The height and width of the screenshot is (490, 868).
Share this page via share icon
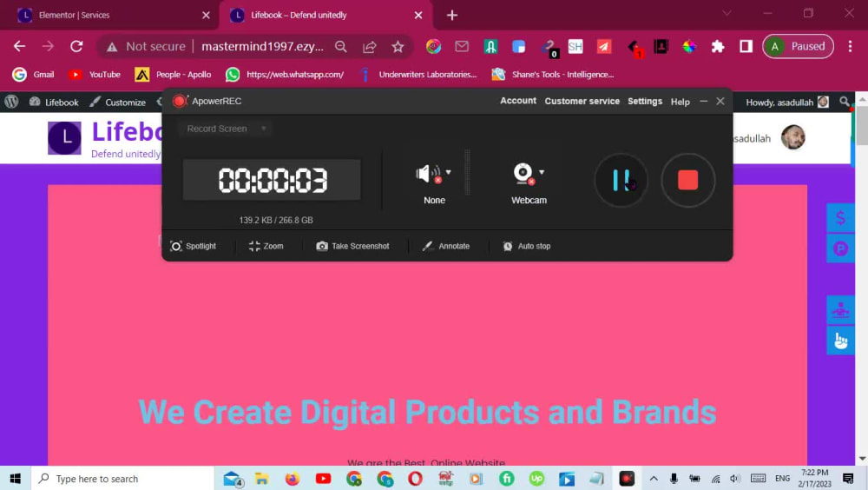click(x=369, y=47)
